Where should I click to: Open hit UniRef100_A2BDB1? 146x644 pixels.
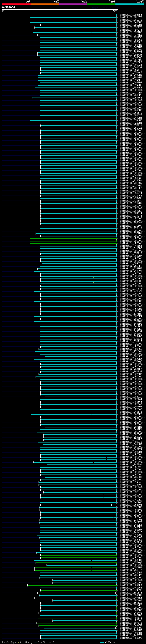(x=131, y=180)
